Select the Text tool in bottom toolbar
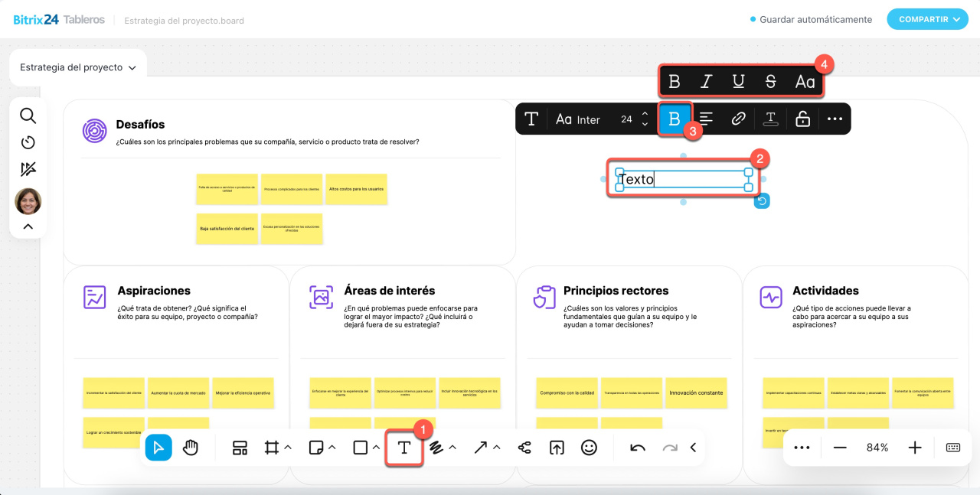The width and height of the screenshot is (980, 495). [403, 448]
